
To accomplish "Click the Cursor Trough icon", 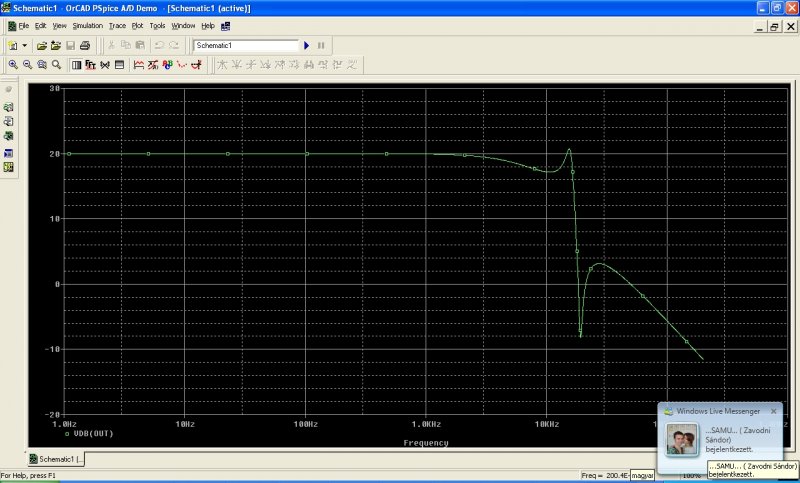I will (x=236, y=65).
